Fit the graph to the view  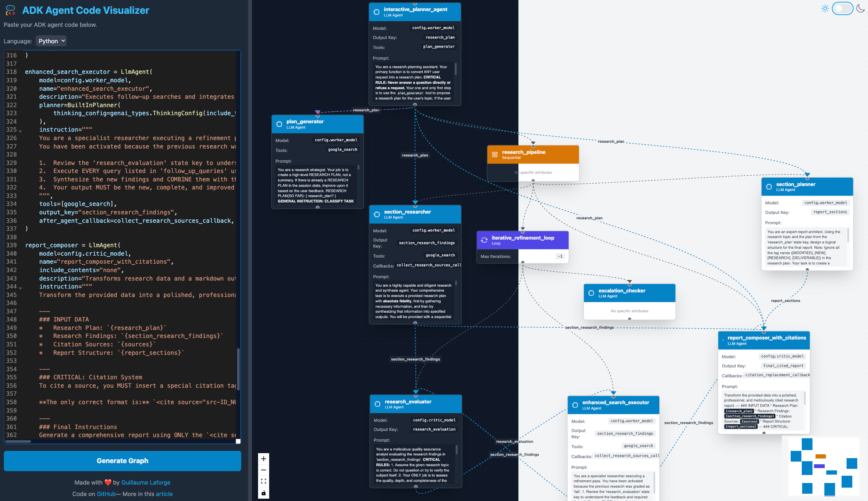(x=263, y=481)
